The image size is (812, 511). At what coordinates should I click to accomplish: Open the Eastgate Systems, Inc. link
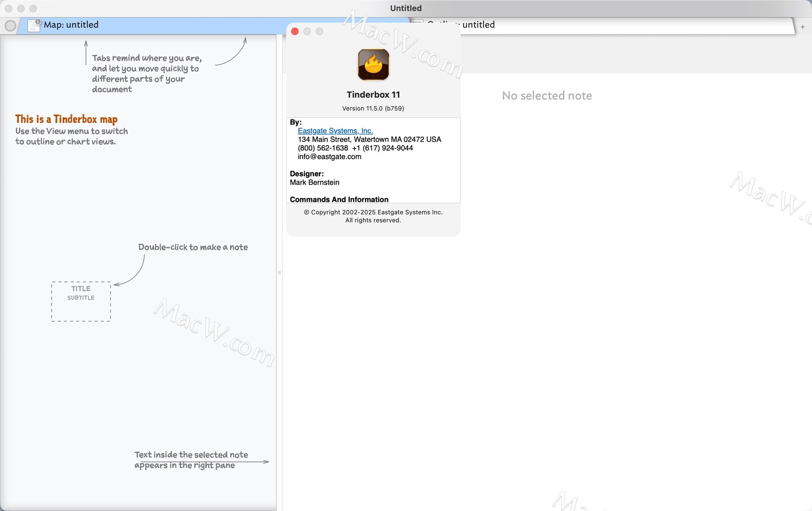tap(335, 131)
